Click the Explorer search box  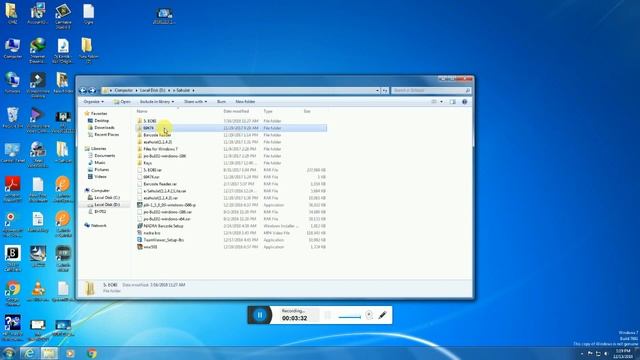[x=431, y=90]
